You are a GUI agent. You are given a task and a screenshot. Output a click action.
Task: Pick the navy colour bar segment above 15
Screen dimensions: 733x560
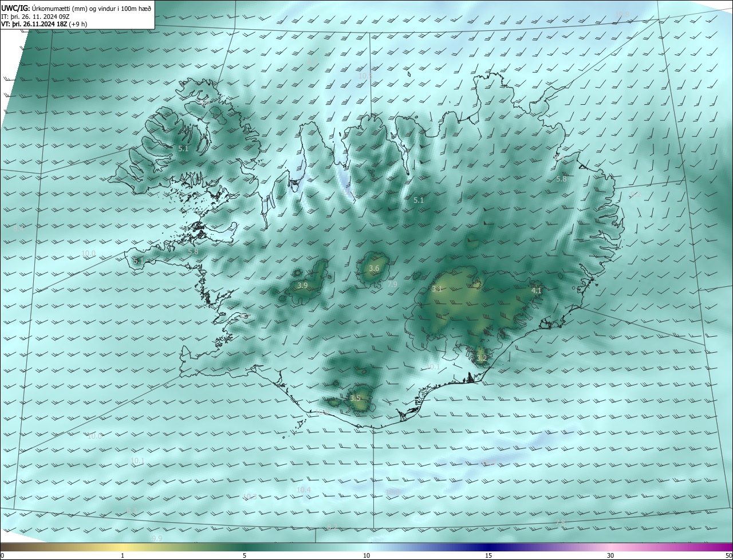pyautogui.click(x=488, y=547)
